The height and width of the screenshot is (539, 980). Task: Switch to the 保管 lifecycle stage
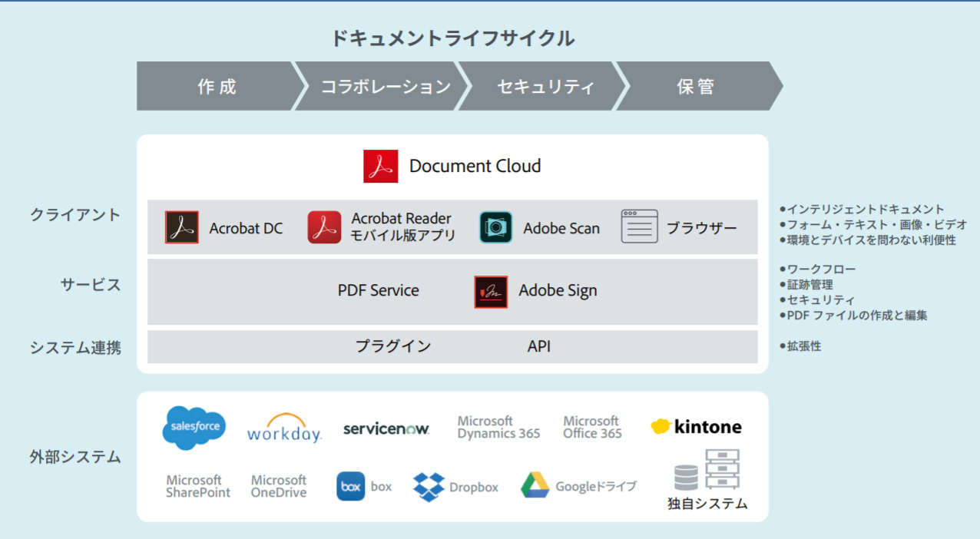[x=700, y=86]
